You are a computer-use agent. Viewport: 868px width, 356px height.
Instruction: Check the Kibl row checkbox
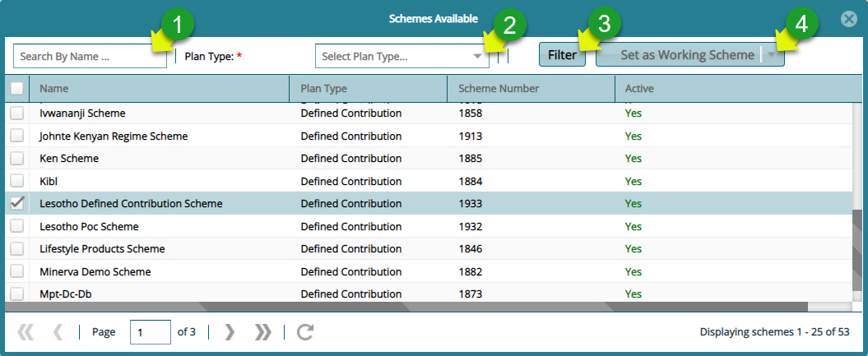point(17,182)
